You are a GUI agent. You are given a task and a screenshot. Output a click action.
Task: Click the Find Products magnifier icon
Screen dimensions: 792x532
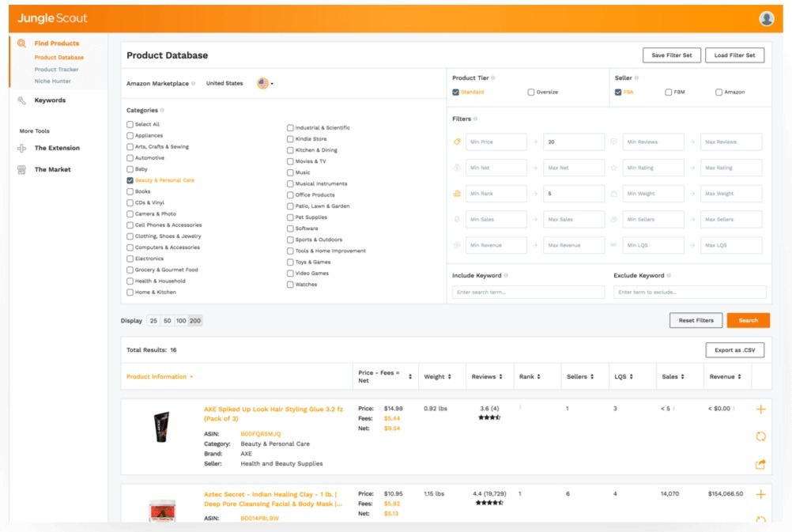(21, 43)
